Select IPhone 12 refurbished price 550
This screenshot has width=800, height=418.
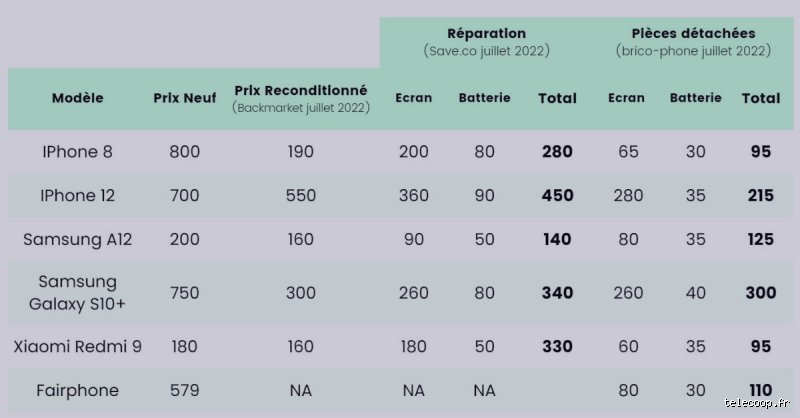pos(301,195)
